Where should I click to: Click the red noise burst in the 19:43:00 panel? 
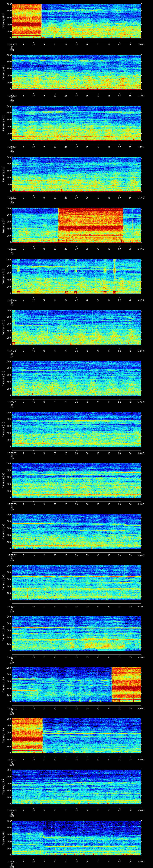click(x=27, y=736)
